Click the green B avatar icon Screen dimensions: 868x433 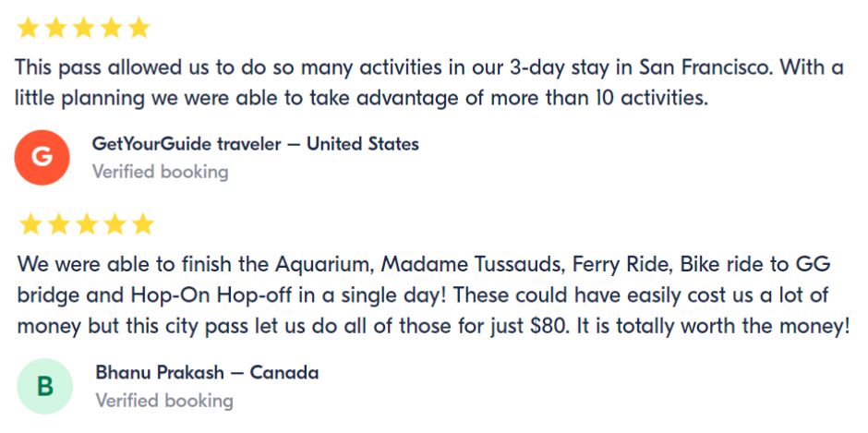pos(45,386)
